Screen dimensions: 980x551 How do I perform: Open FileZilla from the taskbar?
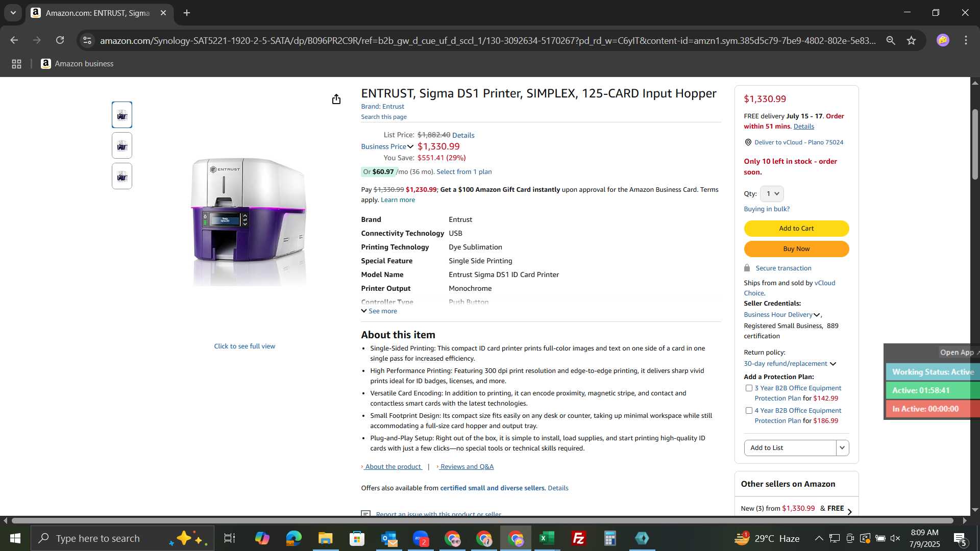pyautogui.click(x=578, y=538)
